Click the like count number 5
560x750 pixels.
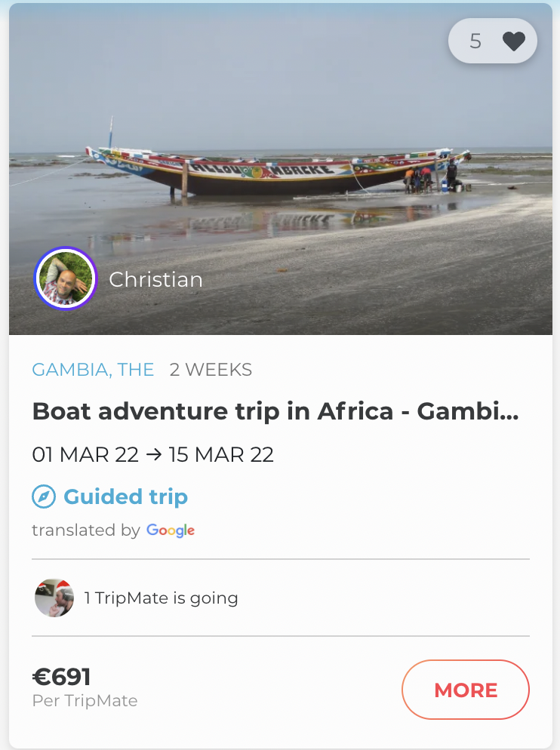[x=475, y=41]
